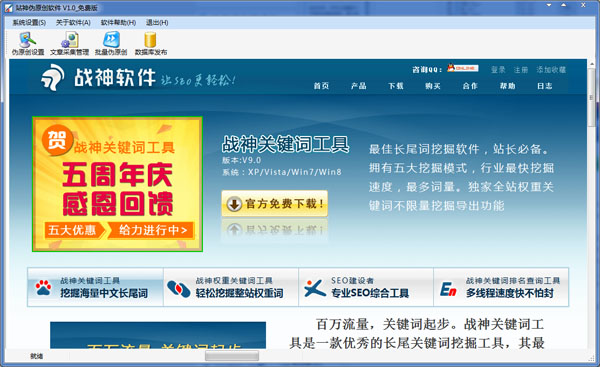Screen dimensions: 600x367
Task: Open the 系统设置(S) menu
Action: click(x=29, y=23)
